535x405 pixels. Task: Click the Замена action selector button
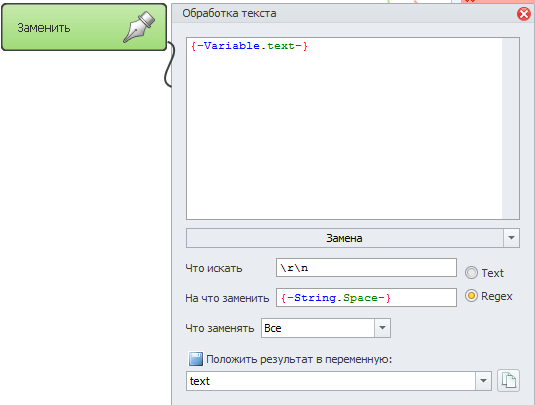[345, 238]
